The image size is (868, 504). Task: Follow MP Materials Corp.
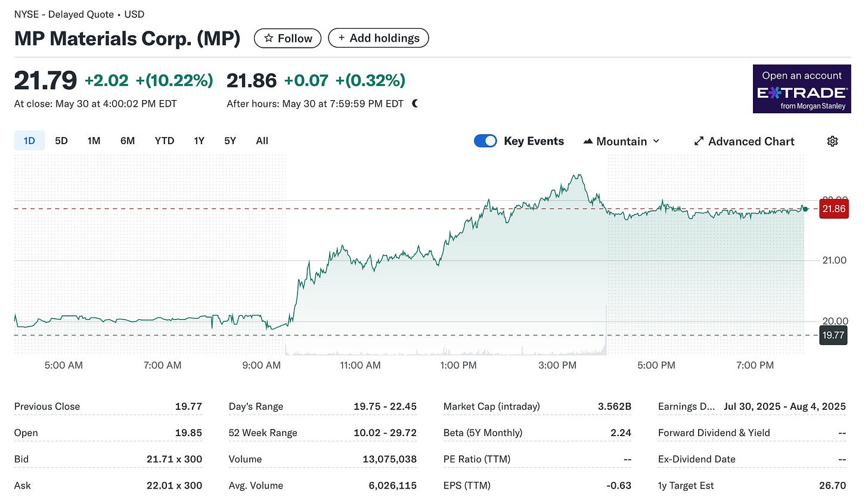click(288, 38)
